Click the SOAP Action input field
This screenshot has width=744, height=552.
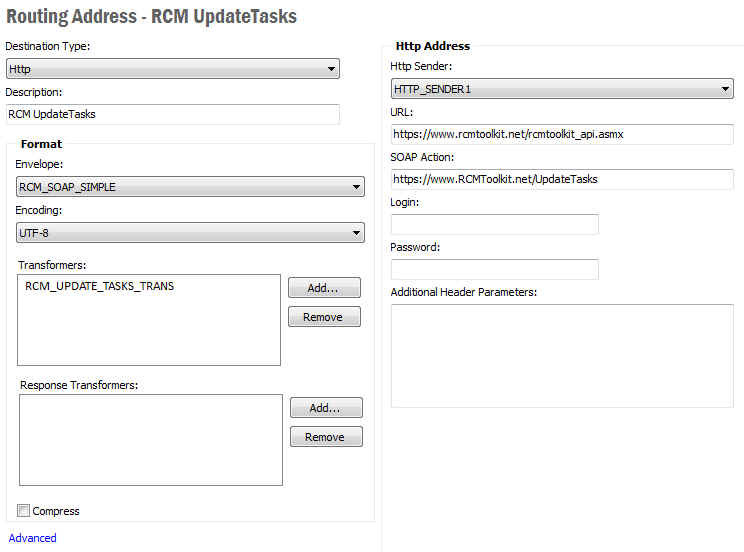(x=561, y=179)
